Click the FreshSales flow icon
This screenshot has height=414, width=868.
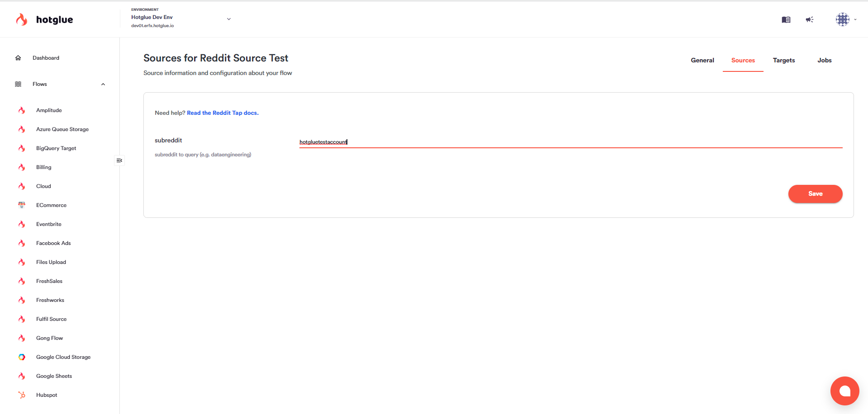(22, 281)
